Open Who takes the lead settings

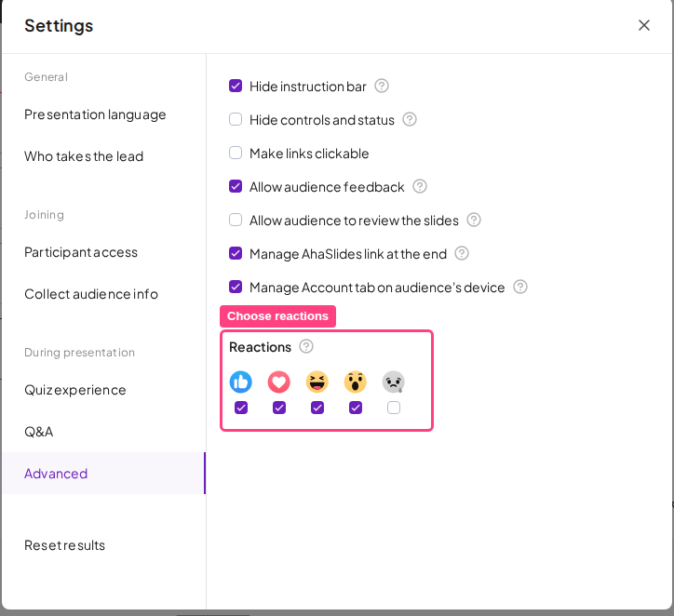point(84,156)
